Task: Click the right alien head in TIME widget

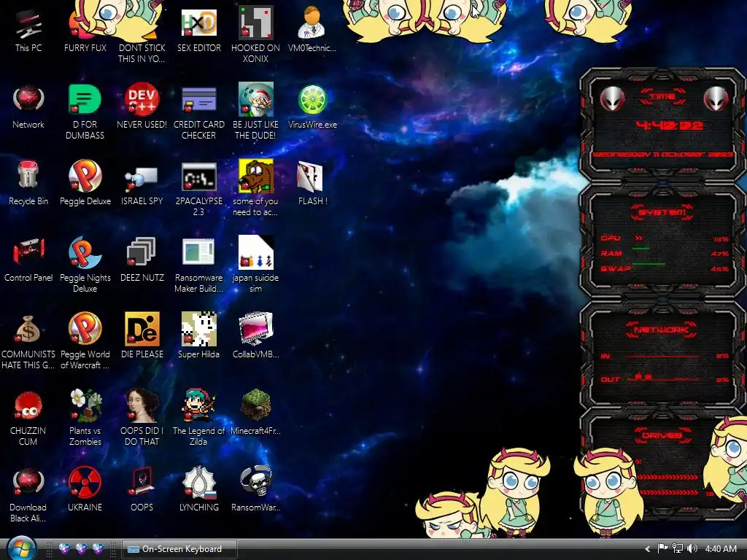Action: pos(716,98)
